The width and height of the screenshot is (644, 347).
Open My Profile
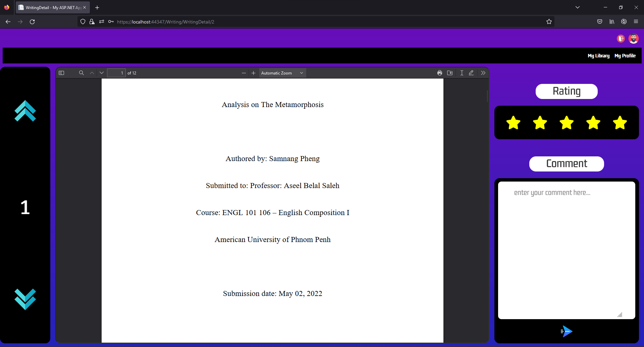tap(625, 55)
